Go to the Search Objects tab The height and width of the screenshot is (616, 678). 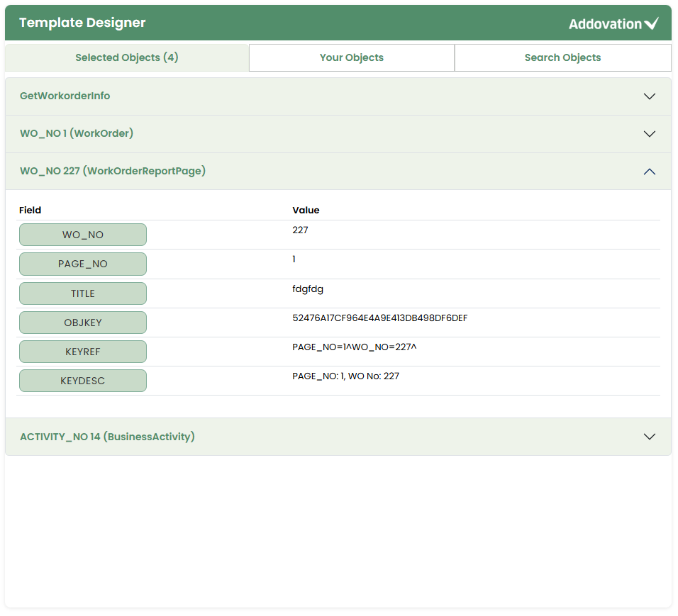[562, 57]
